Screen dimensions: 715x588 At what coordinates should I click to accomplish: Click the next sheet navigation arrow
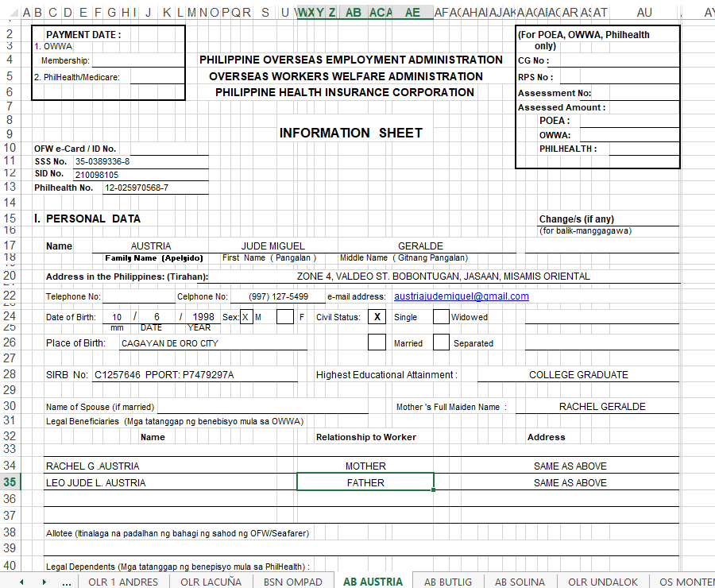tap(44, 582)
